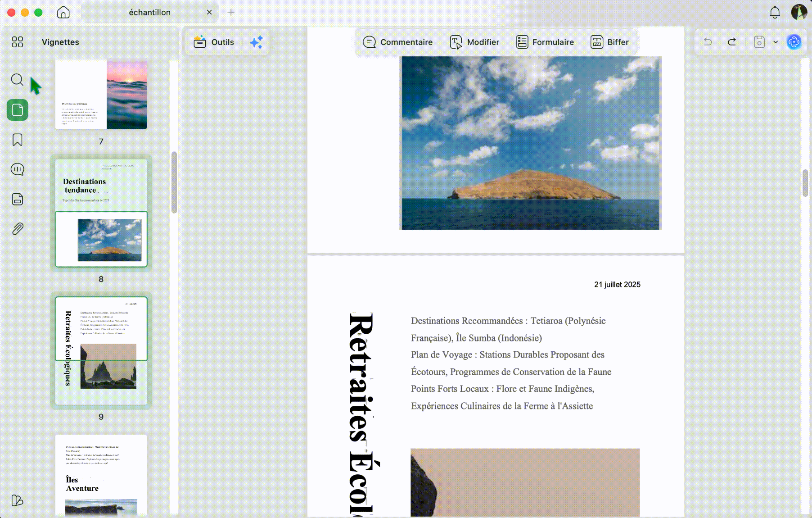Click the Points Forts Locaux text line

(x=502, y=389)
